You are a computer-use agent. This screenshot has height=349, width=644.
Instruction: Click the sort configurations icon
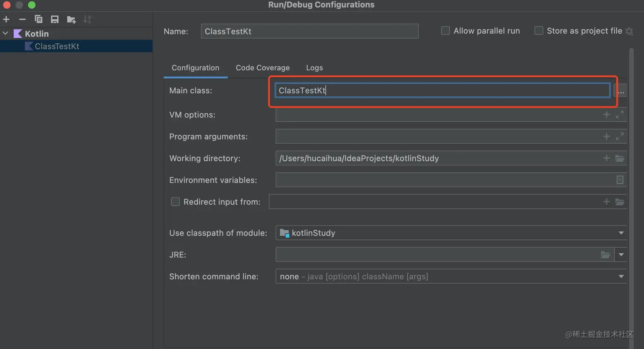tap(87, 19)
